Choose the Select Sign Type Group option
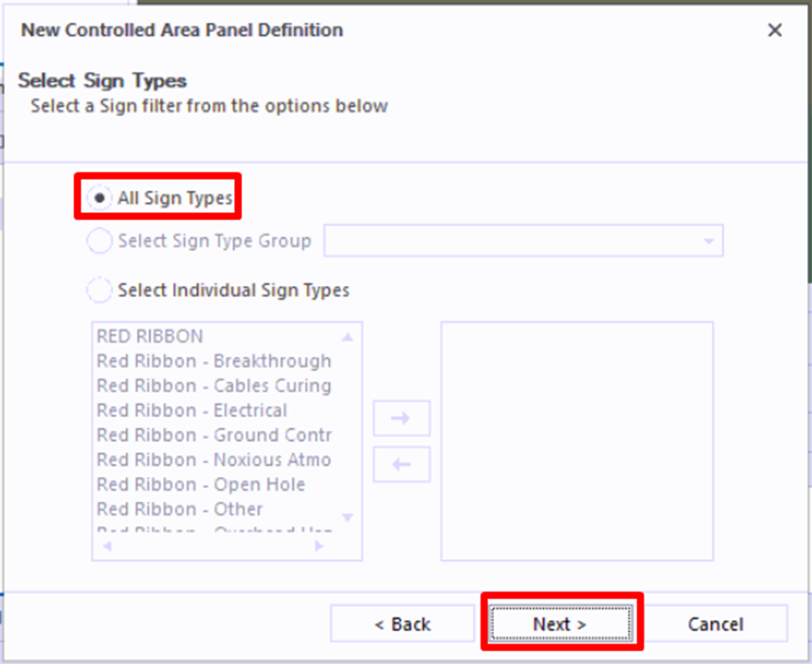Screen dimensions: 812x664 point(100,242)
